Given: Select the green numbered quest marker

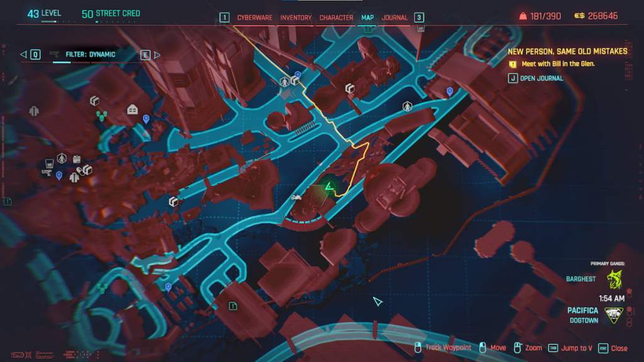Looking at the screenshot, I should pos(233,306).
